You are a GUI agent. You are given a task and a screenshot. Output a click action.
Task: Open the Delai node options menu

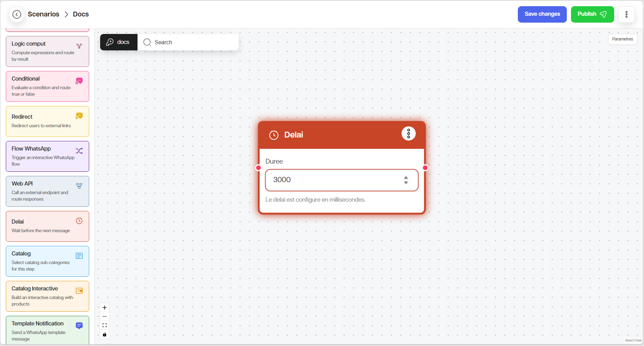click(x=408, y=133)
